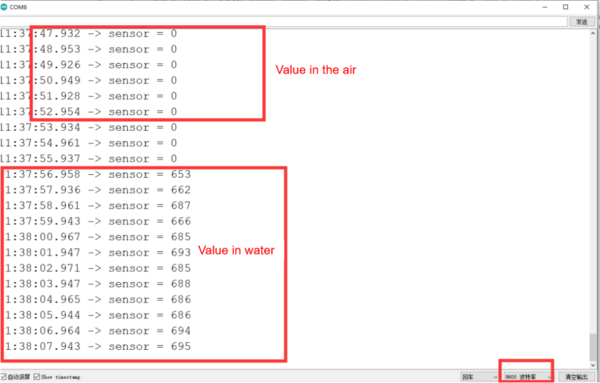Click the line timestamped 11:37:48.953
The height and width of the screenshot is (383, 600).
89,49
